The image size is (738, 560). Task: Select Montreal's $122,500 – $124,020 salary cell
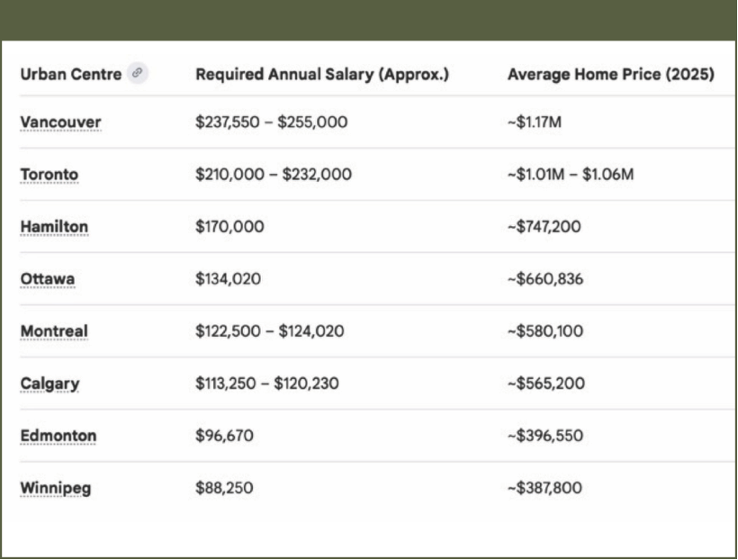pos(269,331)
